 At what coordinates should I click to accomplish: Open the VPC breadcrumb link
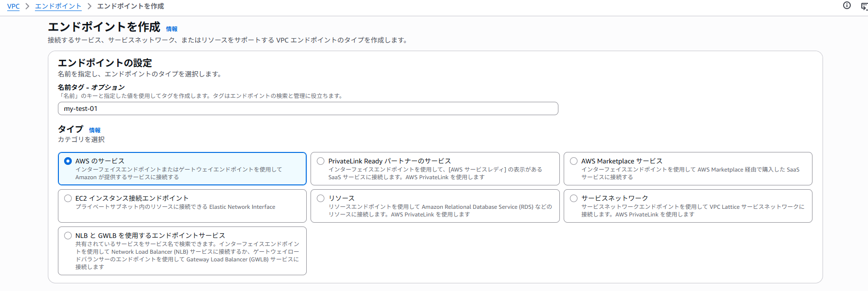[13, 6]
